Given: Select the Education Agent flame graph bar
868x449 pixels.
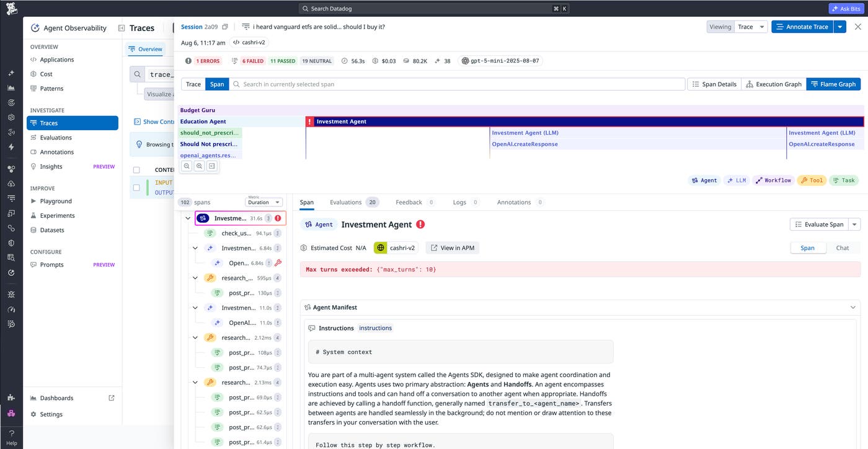Looking at the screenshot, I should pyautogui.click(x=242, y=122).
